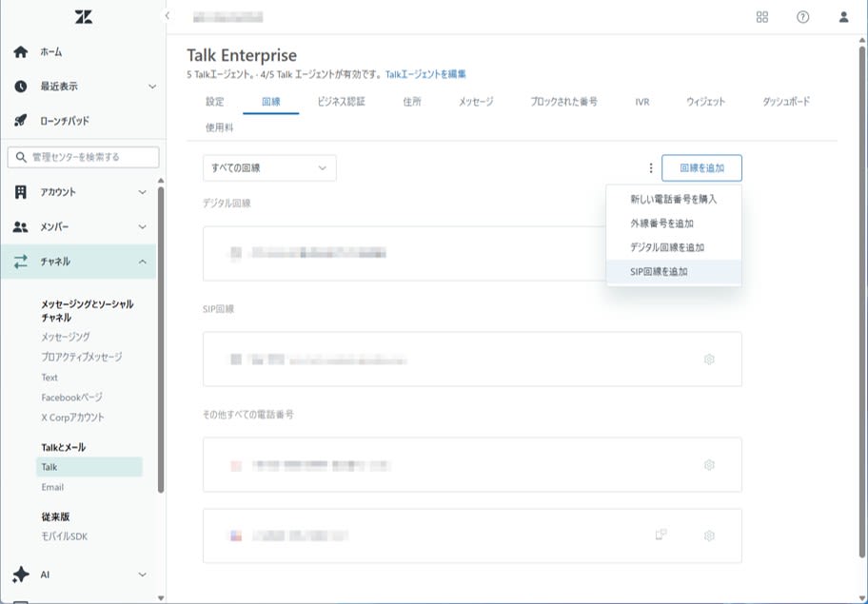Switch to the 設定 tab

[215, 102]
